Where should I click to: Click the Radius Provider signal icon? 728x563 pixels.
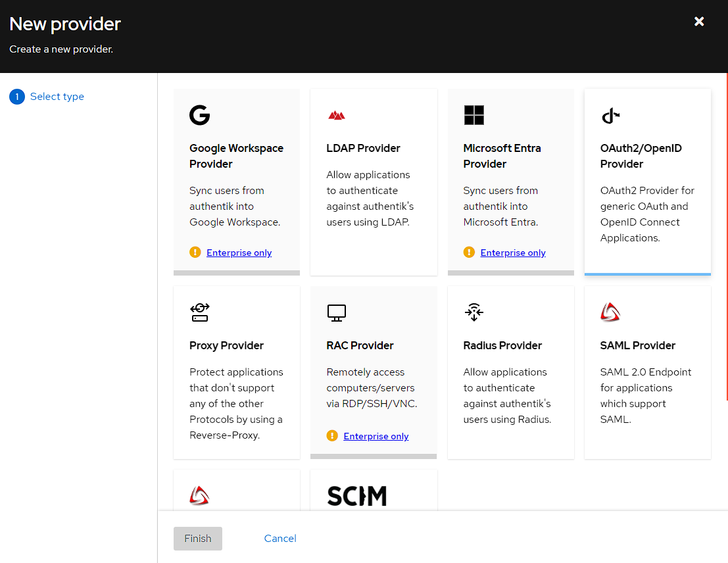pos(473,312)
